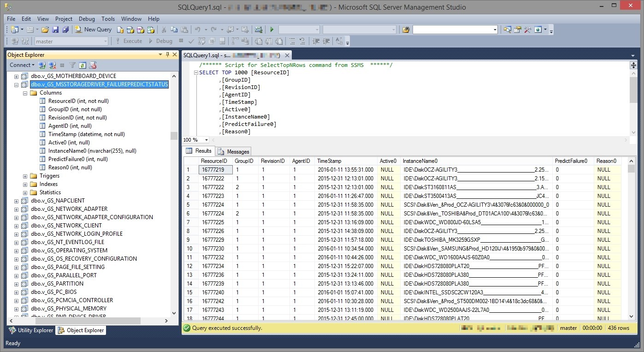644x352 pixels.
Task: Click Cancel Executing Query stop icon
Action: [181, 41]
